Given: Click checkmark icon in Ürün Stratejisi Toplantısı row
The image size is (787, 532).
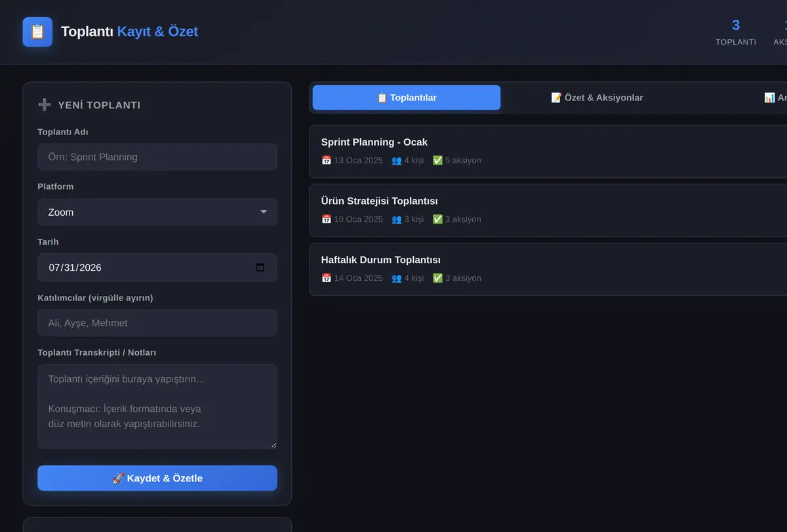Looking at the screenshot, I should click(437, 219).
